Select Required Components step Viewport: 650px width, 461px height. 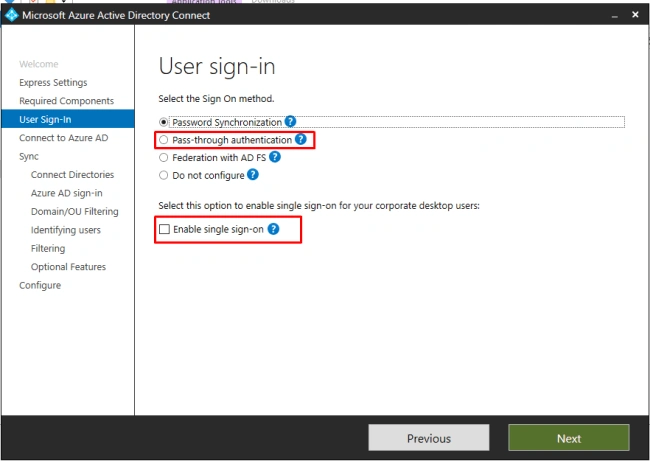(66, 101)
